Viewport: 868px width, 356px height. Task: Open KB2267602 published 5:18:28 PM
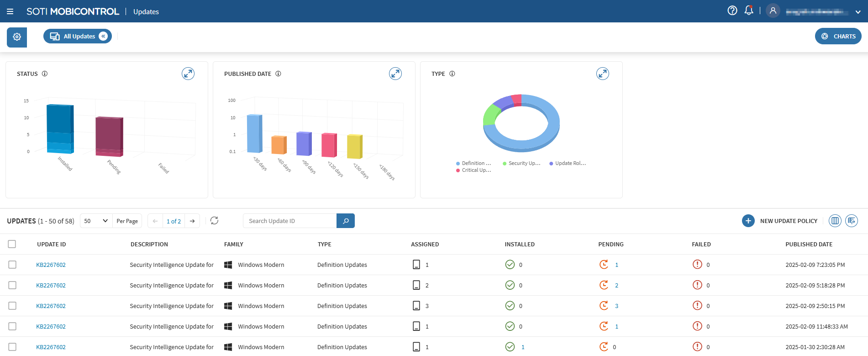[x=51, y=286]
